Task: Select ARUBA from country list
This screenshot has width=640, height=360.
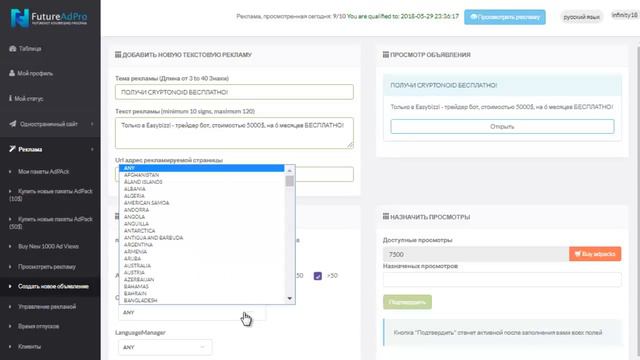Action: click(202, 258)
